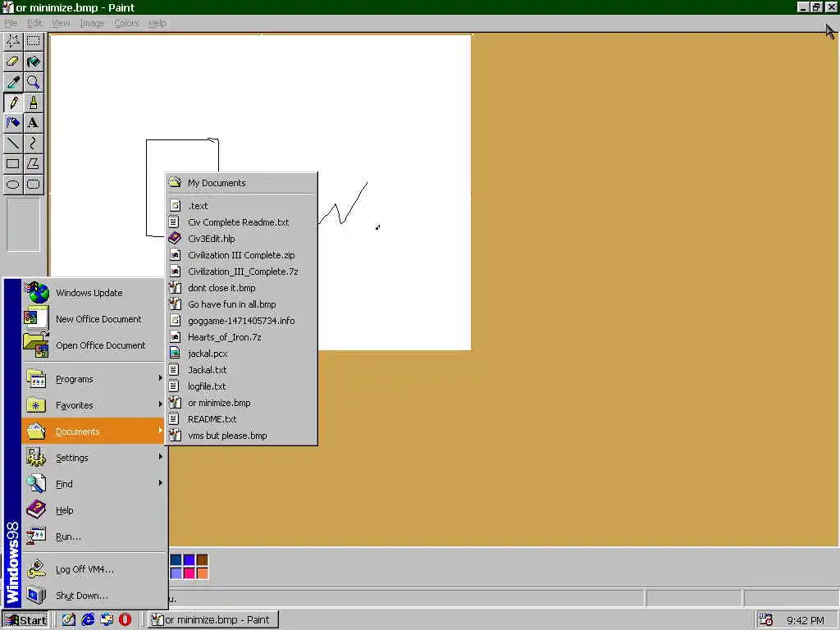840x630 pixels.
Task: Choose the Fill With Color bucket tool
Action: (x=33, y=62)
